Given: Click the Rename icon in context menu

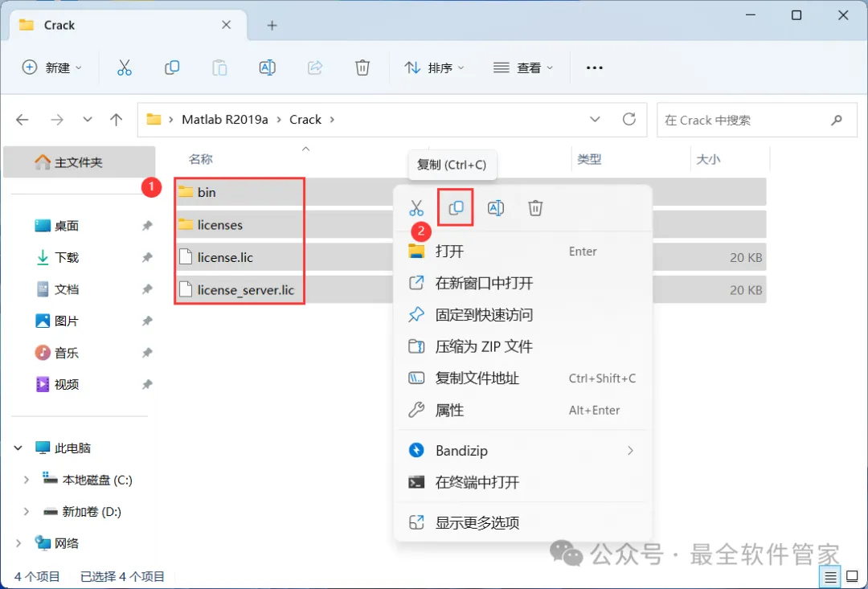Looking at the screenshot, I should [495, 208].
